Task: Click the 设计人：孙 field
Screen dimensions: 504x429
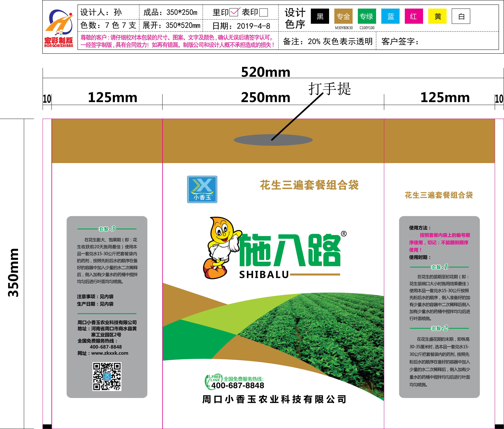Action: pos(101,12)
